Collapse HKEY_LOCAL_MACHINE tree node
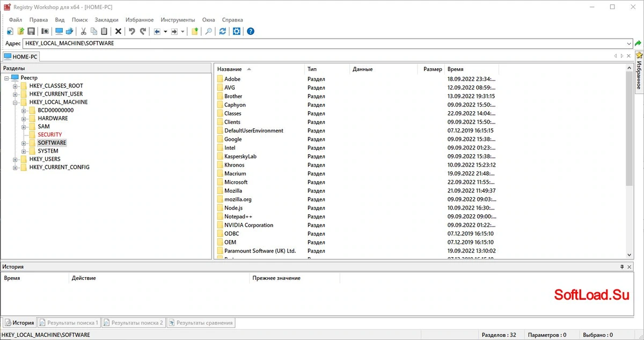This screenshot has width=644, height=340. tap(15, 102)
